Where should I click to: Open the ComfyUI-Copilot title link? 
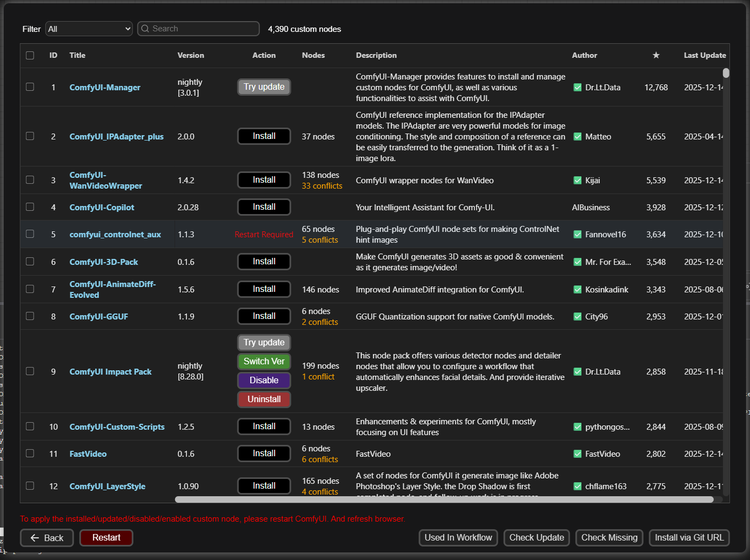102,208
